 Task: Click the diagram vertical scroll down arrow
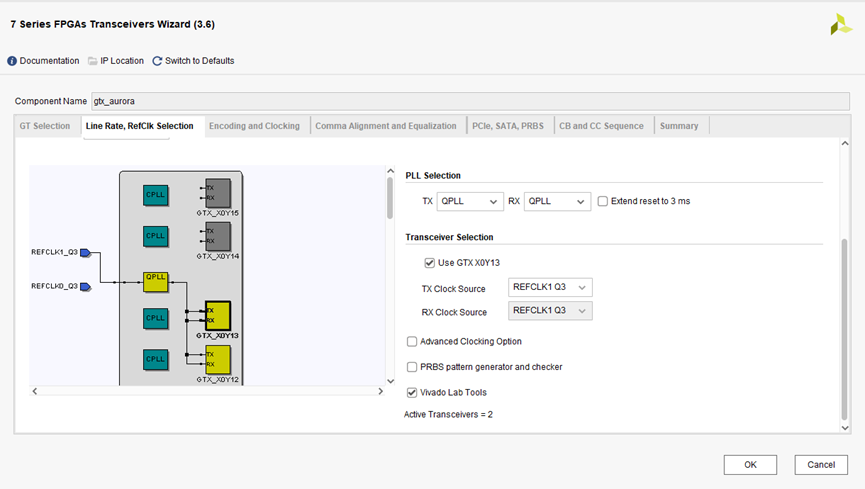tap(391, 381)
